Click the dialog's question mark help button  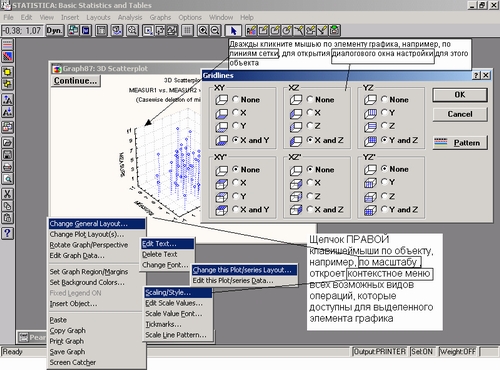coord(477,75)
